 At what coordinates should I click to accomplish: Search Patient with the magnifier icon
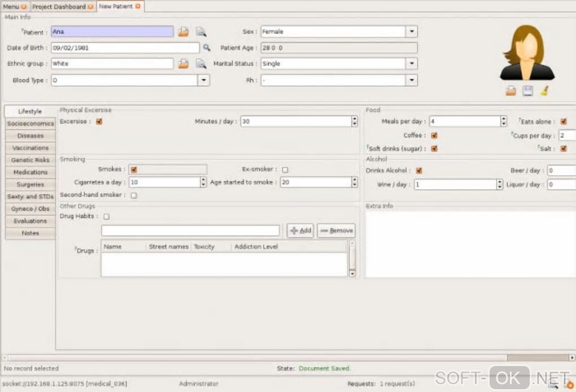point(201,32)
